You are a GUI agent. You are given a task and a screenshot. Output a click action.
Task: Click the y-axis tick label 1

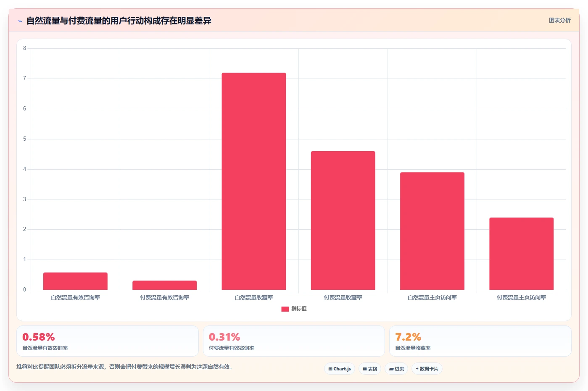point(24,260)
